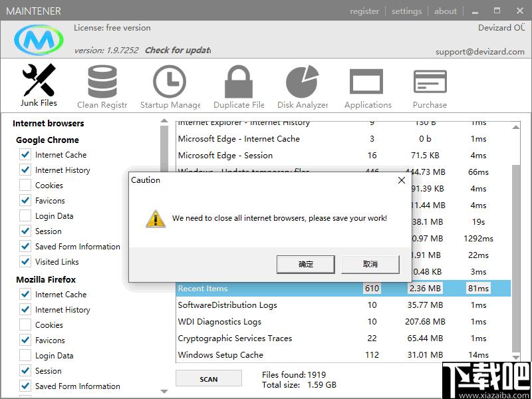Open the Duplicate Files lock icon

(239, 81)
